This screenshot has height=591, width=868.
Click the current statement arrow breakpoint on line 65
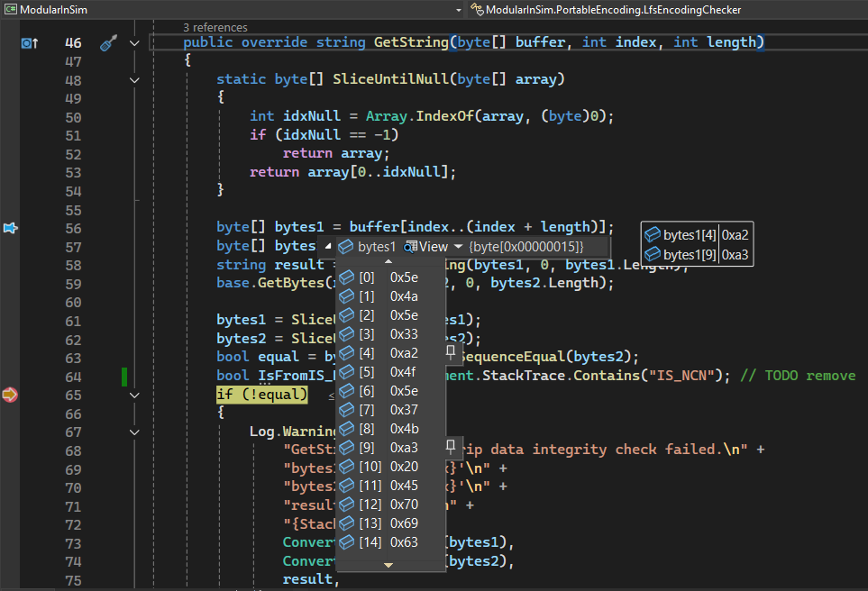click(x=11, y=395)
